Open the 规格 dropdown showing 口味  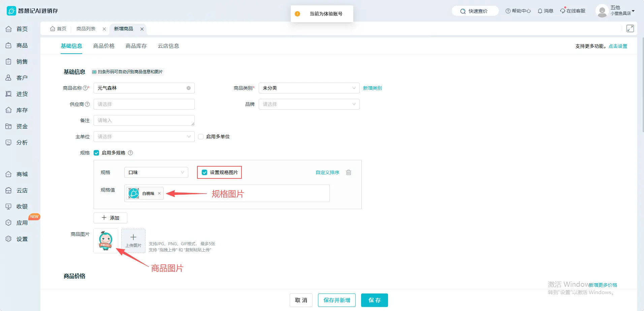coord(156,172)
